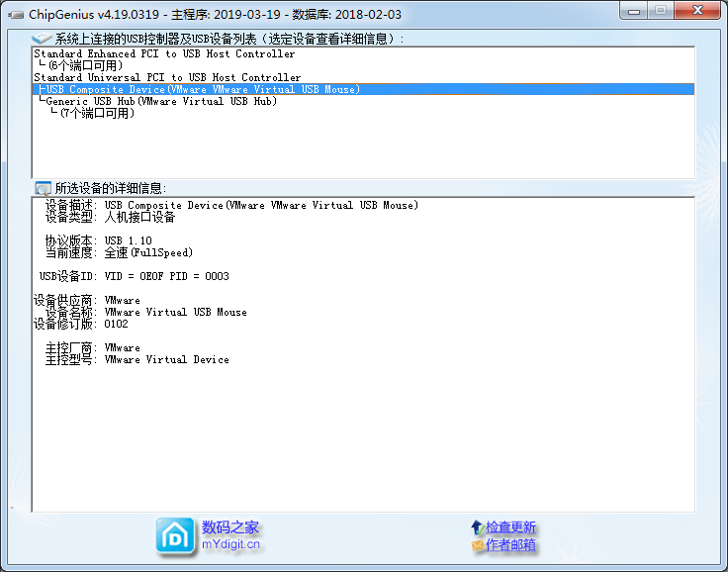Click the 系统上连接的USB控制器及USB设备列表 heading
This screenshot has width=728, height=572.
point(228,39)
